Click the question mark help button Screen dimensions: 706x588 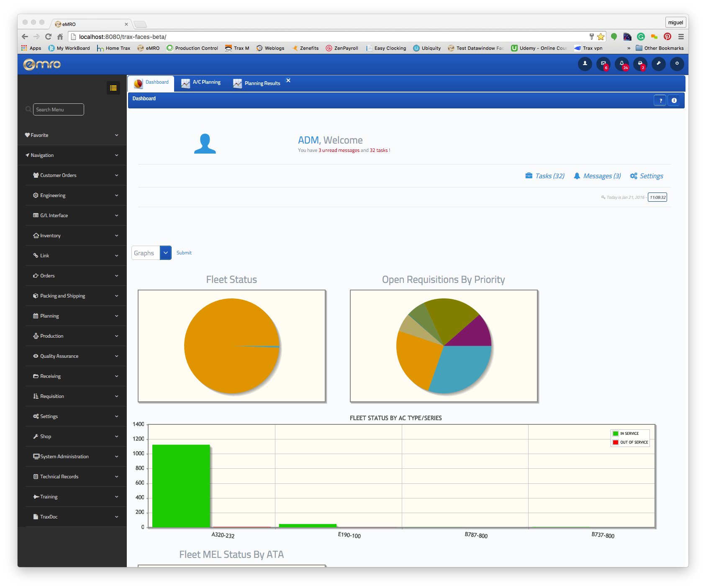click(x=660, y=100)
